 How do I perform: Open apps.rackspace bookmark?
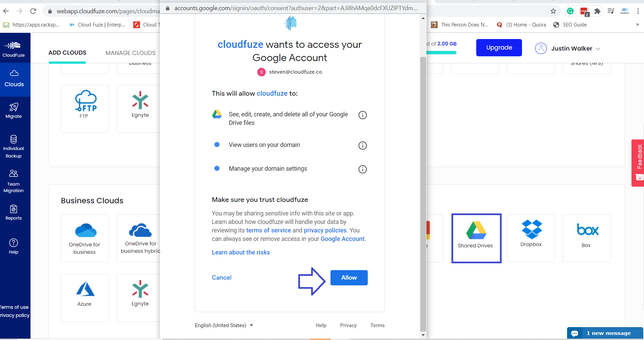(31, 25)
